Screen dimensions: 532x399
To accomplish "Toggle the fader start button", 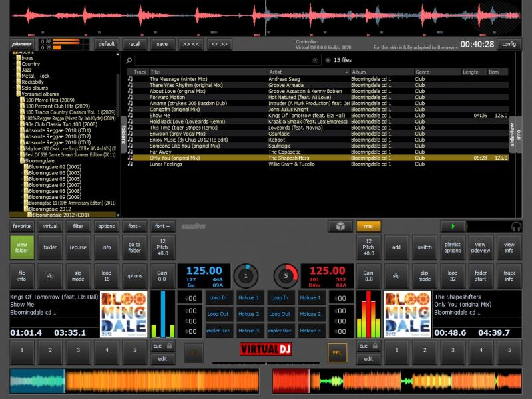I will 481,276.
